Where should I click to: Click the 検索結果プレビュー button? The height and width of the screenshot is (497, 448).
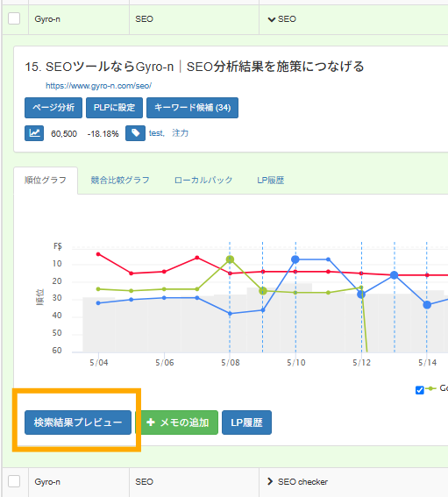click(78, 422)
